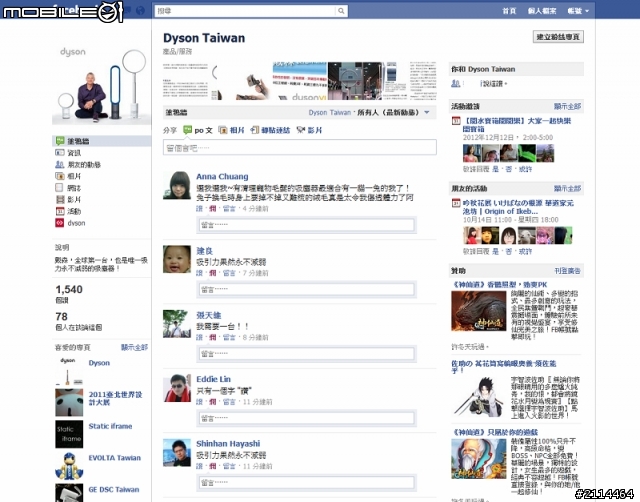The width and height of the screenshot is (640, 502).
Task: Open the Dyson favorite page link
Action: tap(99, 363)
